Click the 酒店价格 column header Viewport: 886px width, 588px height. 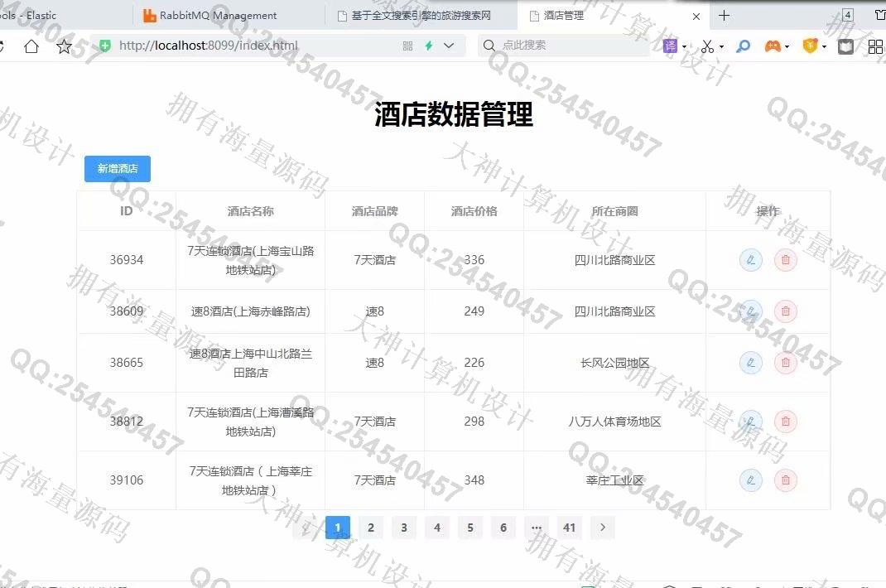click(474, 211)
